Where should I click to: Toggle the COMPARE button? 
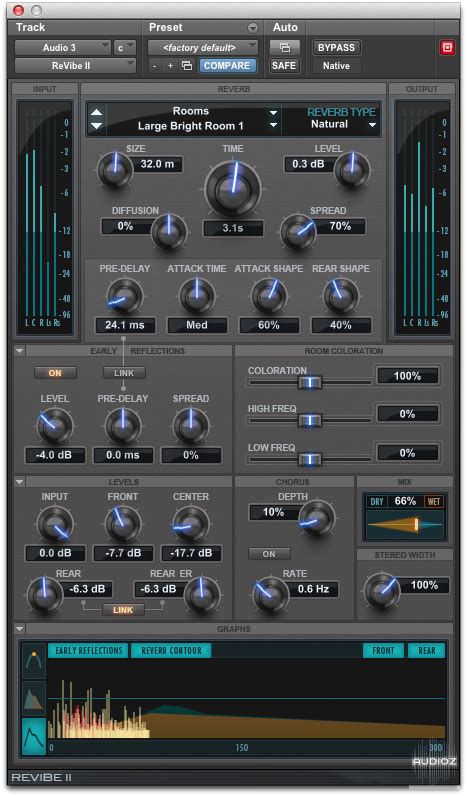[x=227, y=65]
